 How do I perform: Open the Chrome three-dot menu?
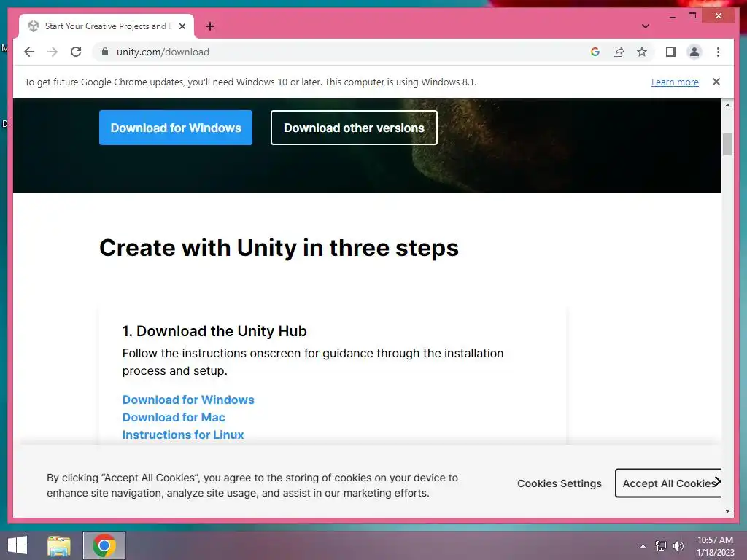coord(718,52)
